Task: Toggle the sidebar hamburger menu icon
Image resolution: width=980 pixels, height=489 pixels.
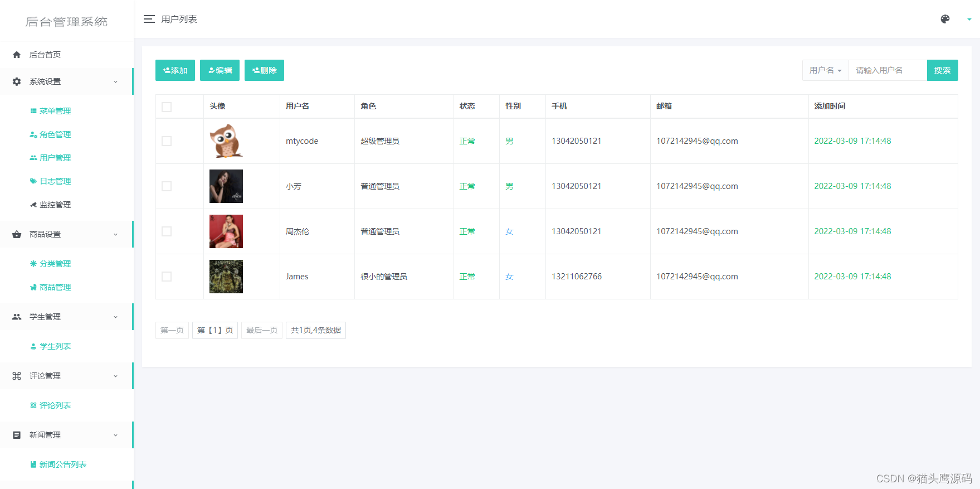Action: coord(149,19)
